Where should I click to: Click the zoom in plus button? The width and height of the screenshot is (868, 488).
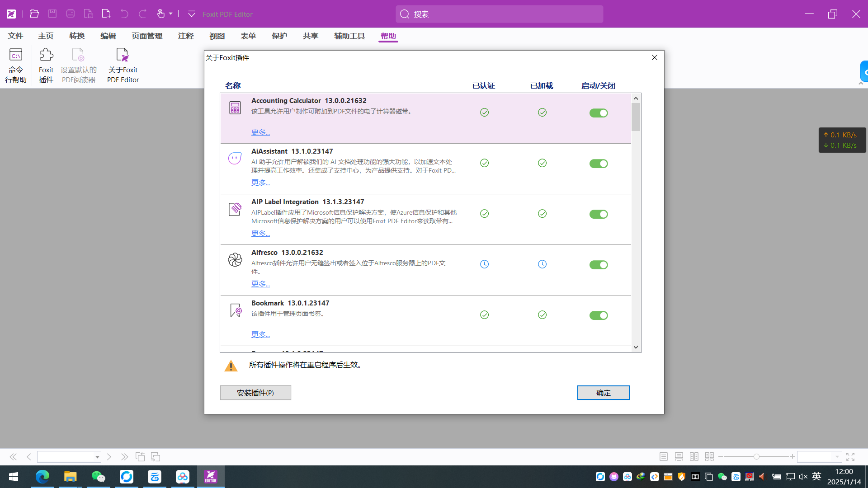pos(793,457)
